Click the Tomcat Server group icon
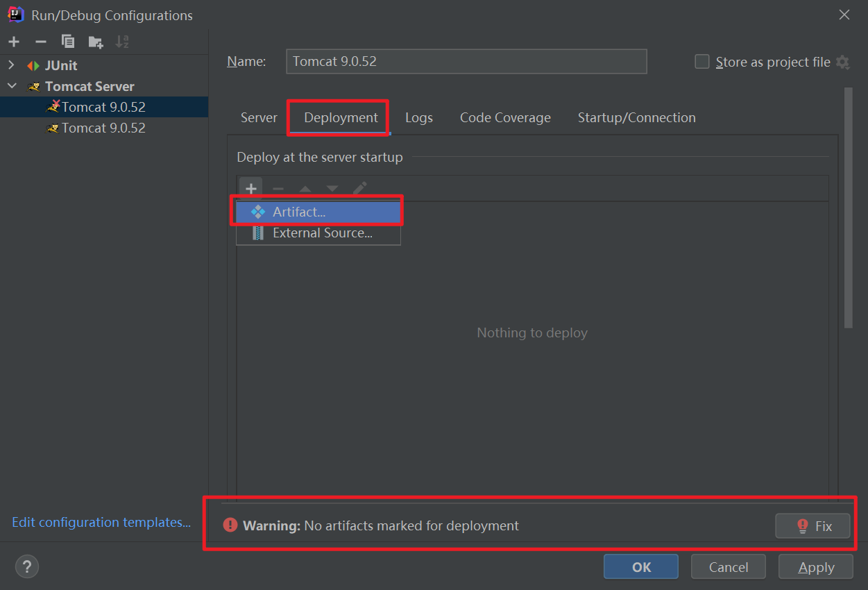868x590 pixels. [33, 87]
